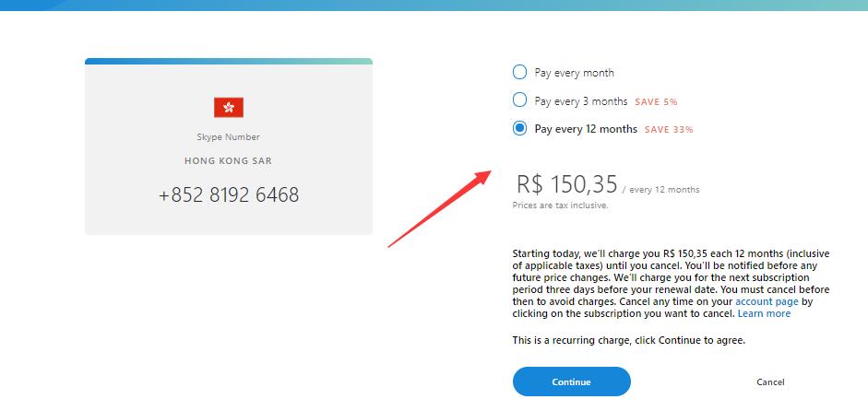Click the HONG KONG SAR label
This screenshot has height=411, width=868.
(228, 161)
